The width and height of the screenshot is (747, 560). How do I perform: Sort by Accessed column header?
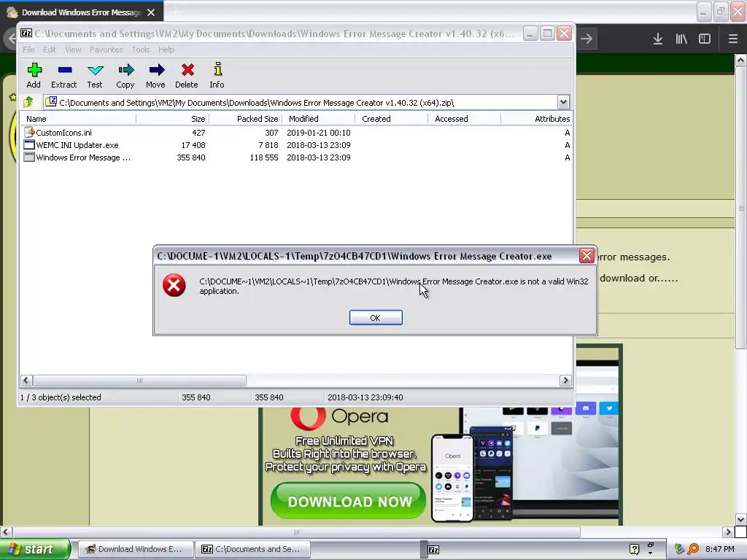pos(464,119)
